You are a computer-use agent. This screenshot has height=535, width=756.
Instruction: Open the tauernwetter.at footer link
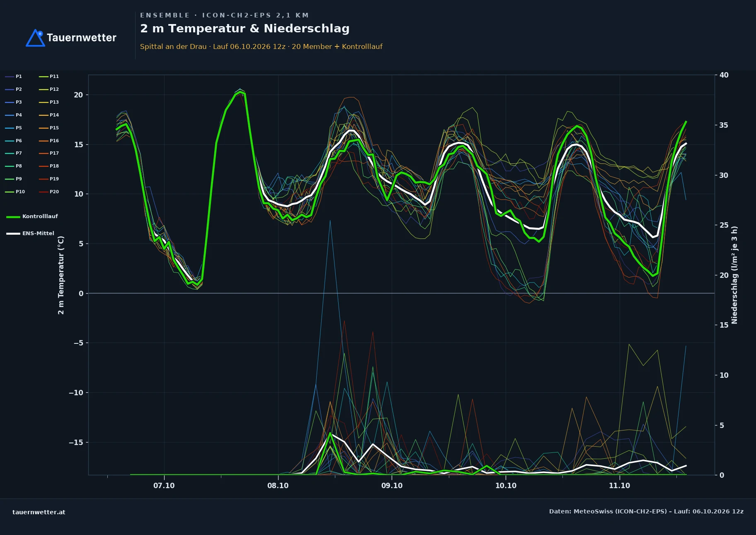(39, 512)
